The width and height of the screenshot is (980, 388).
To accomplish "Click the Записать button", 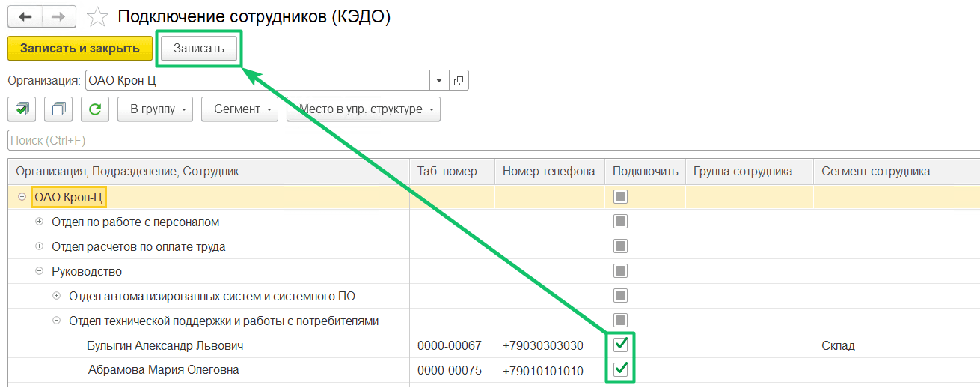I will tap(199, 49).
